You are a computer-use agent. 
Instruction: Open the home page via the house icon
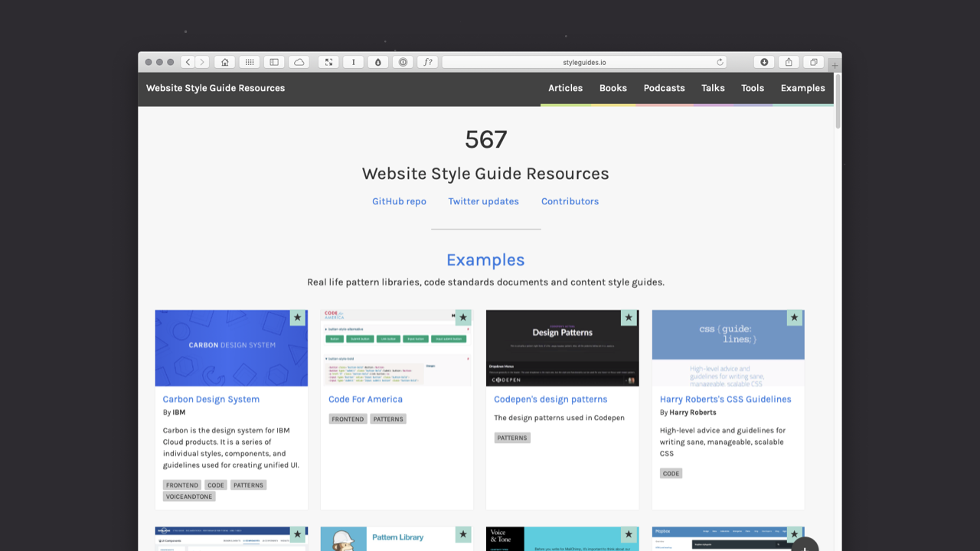tap(224, 62)
